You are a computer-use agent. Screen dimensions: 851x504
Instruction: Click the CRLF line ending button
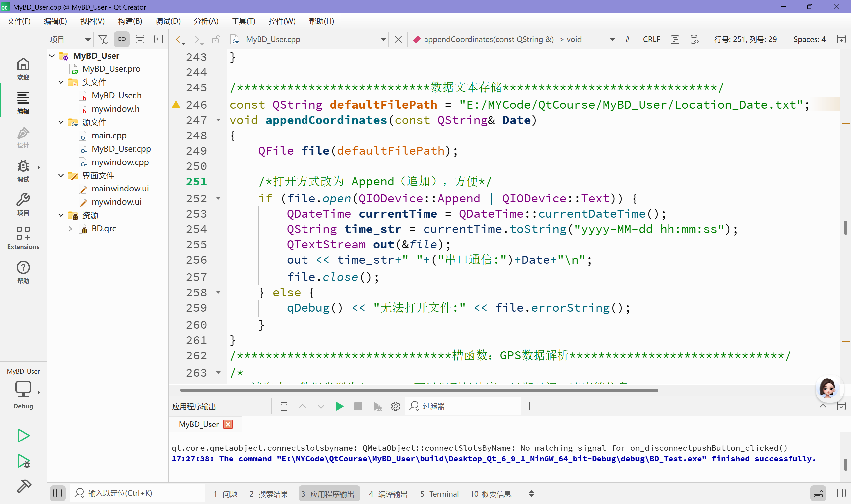pos(651,40)
